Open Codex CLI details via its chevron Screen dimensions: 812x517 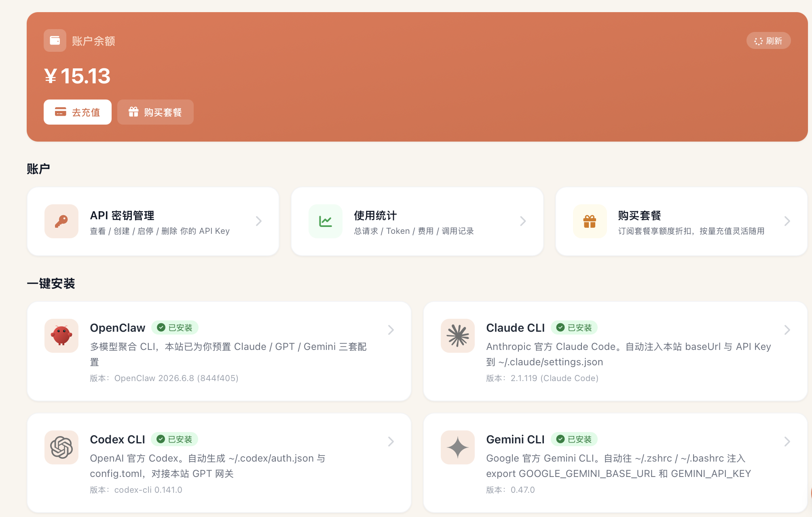(391, 442)
